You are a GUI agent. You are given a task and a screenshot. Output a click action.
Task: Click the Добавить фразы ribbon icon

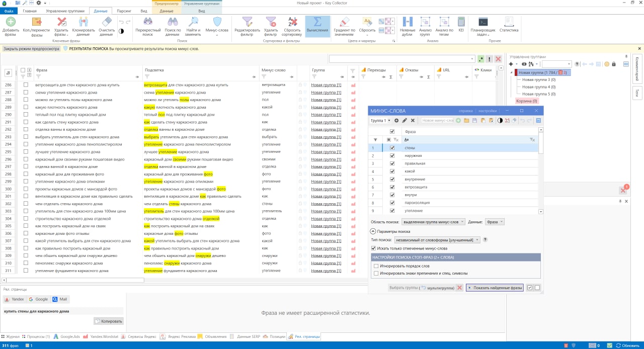click(x=11, y=23)
